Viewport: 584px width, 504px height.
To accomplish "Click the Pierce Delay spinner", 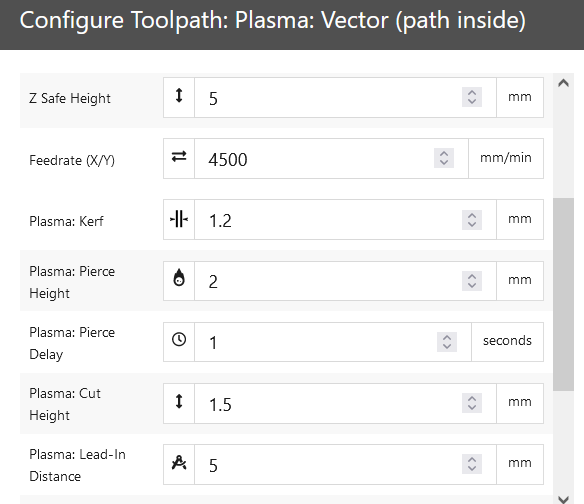I will pyautogui.click(x=447, y=342).
